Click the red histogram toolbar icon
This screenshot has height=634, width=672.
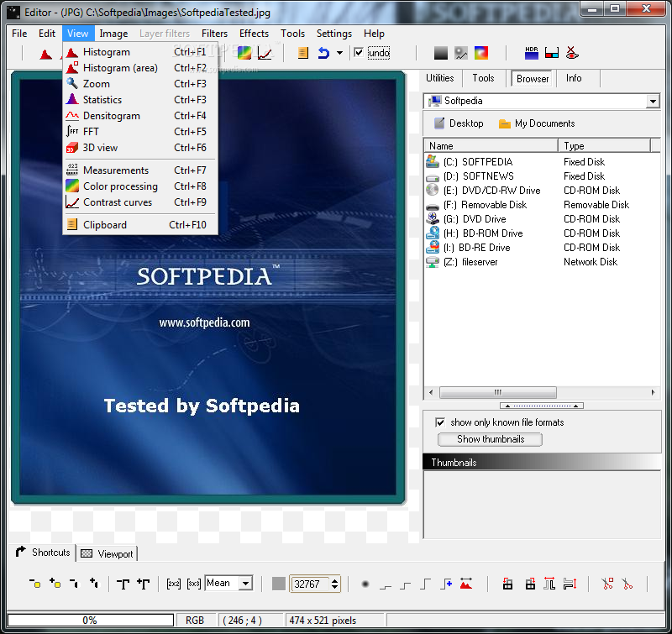[46, 54]
